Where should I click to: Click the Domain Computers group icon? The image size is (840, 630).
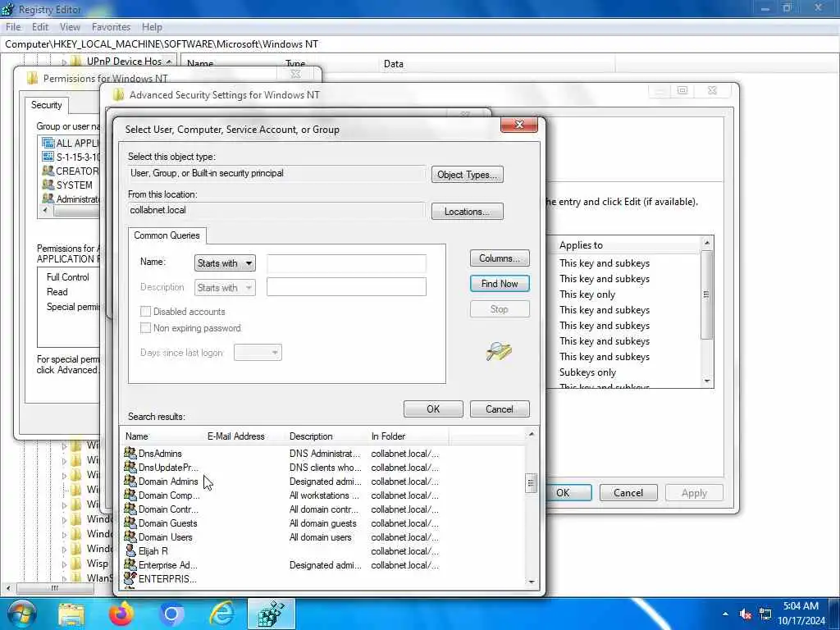(130, 495)
